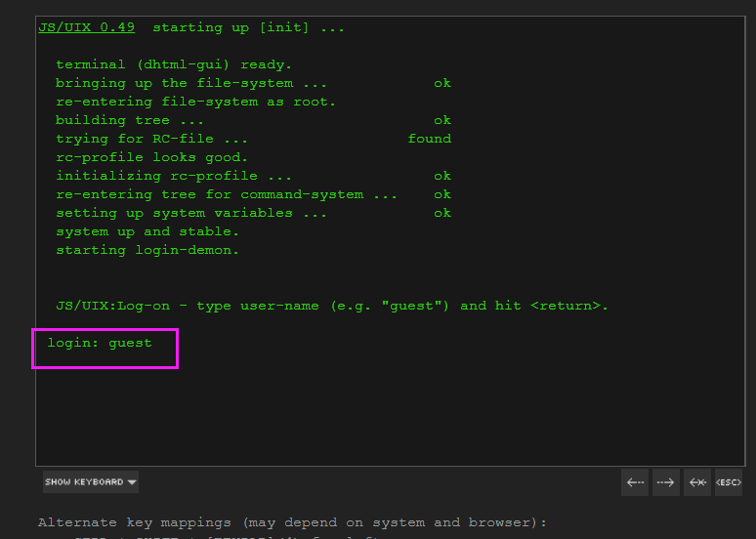756x539 pixels.
Task: Select the JS/UIX:Log-on instruction line
Action: click(x=332, y=307)
